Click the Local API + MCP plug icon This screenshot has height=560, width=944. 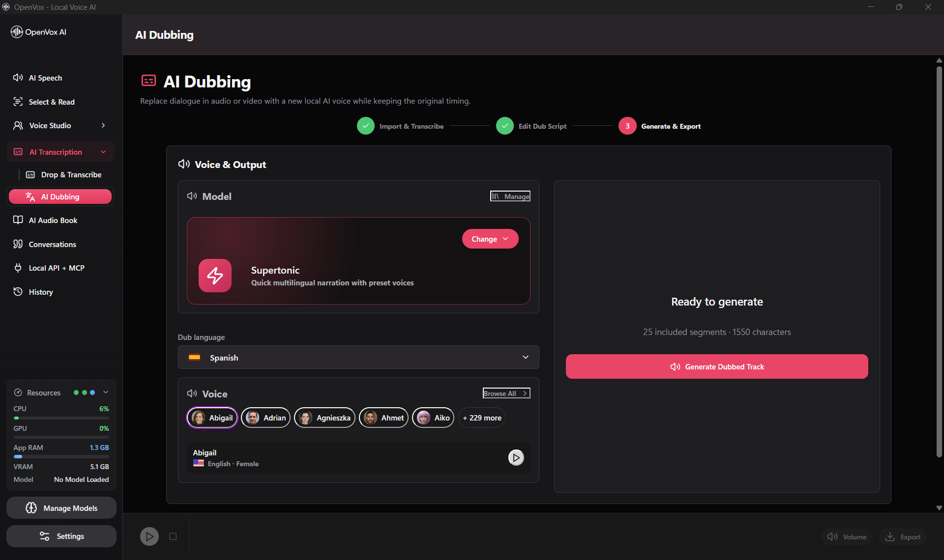coord(18,268)
